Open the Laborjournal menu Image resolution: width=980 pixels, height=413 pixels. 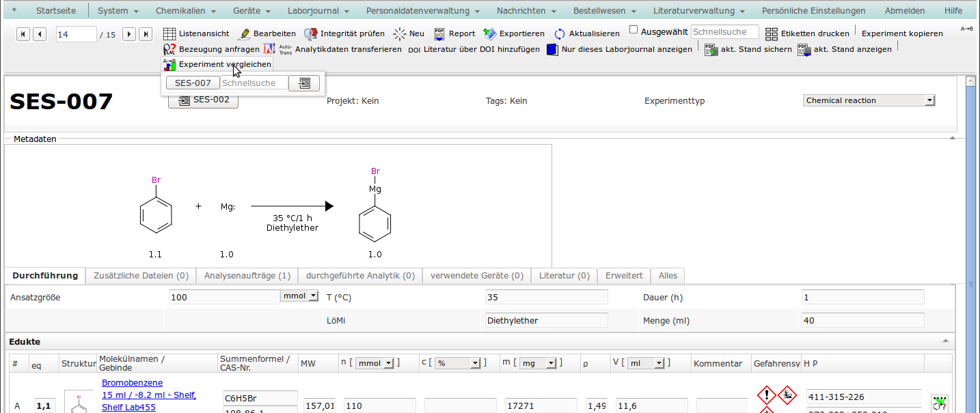(319, 11)
